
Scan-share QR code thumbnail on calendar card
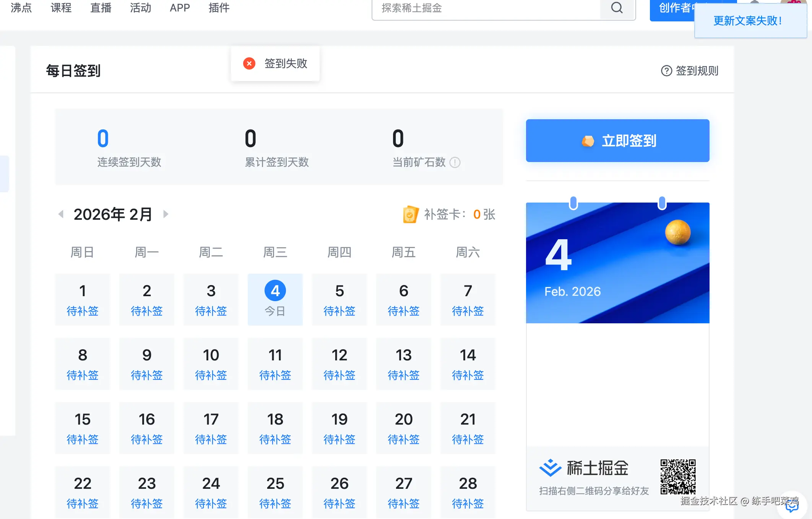coord(679,477)
